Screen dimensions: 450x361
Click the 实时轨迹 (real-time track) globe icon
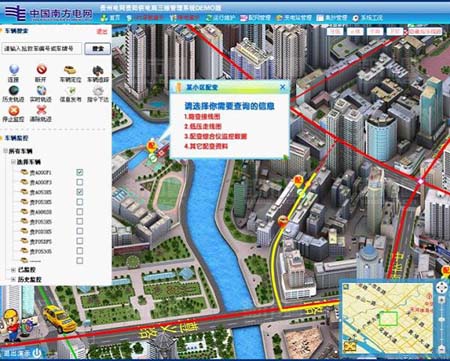click(x=41, y=90)
